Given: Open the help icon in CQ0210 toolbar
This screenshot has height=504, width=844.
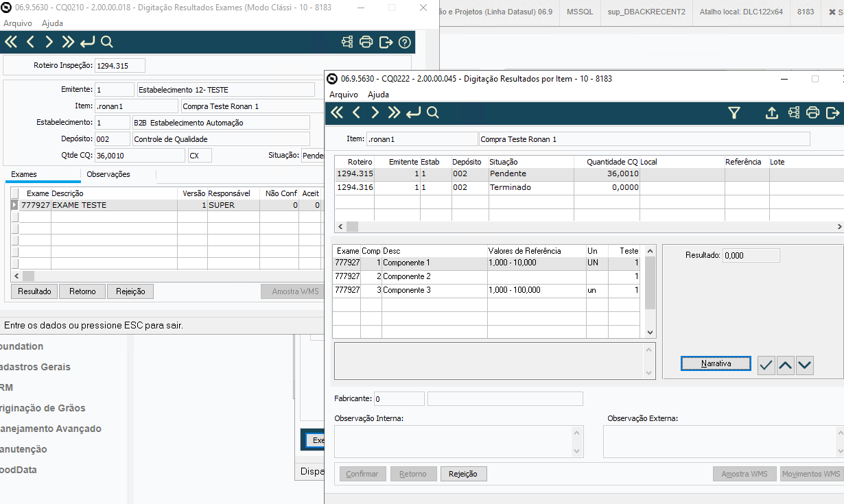Looking at the screenshot, I should tap(405, 43).
